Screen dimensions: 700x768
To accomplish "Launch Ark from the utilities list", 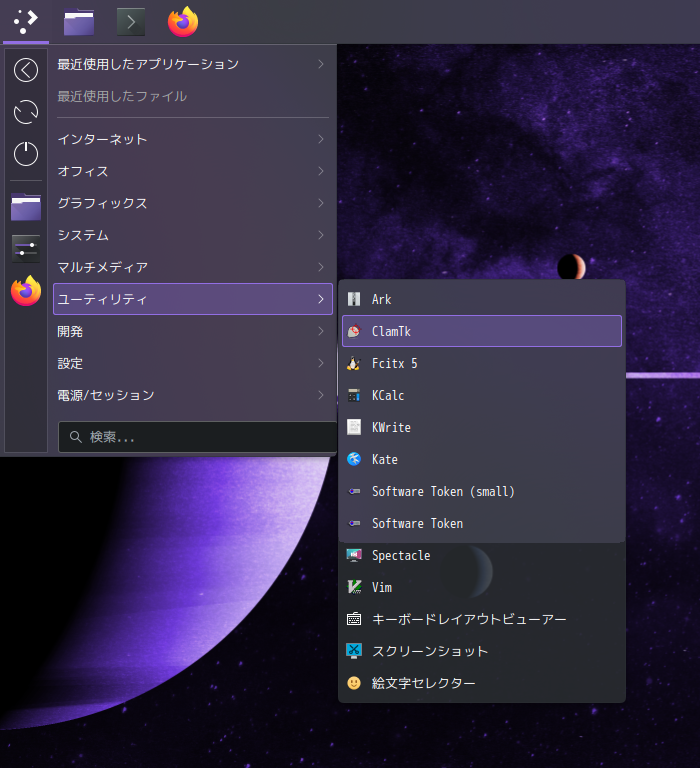I will click(x=482, y=299).
